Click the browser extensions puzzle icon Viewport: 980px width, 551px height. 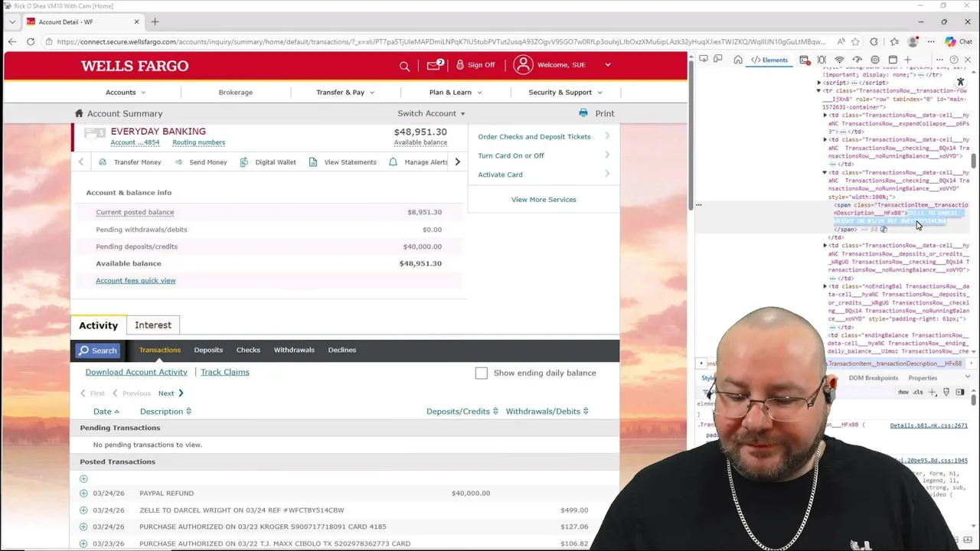point(874,42)
